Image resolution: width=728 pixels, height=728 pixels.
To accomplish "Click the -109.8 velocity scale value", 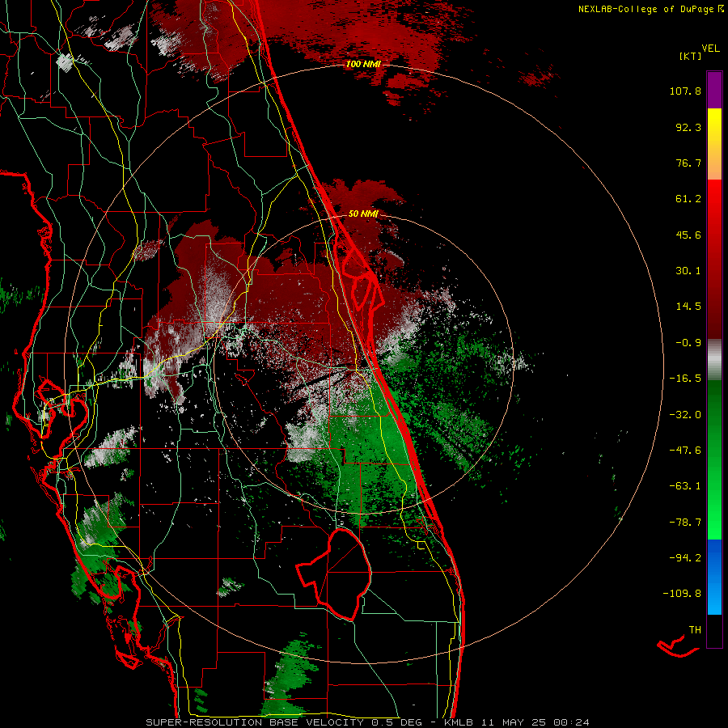I will click(x=682, y=594).
